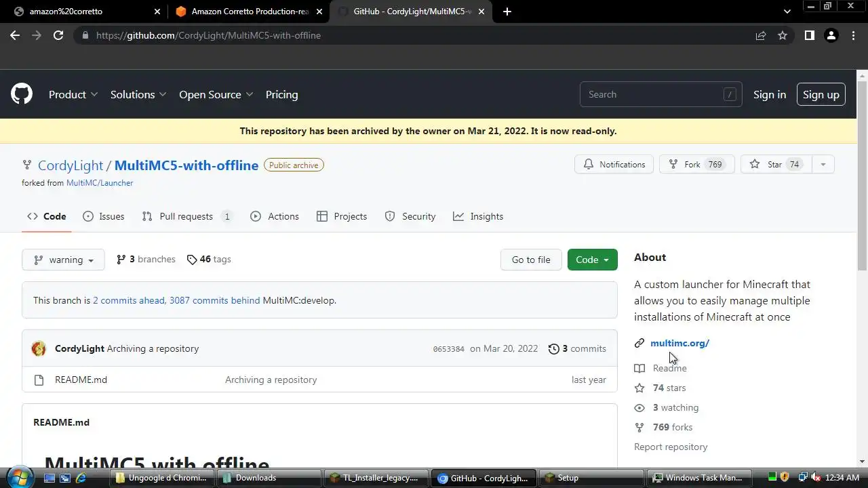The image size is (868, 488).
Task: Click the Readme book icon in About
Action: [639, 368]
